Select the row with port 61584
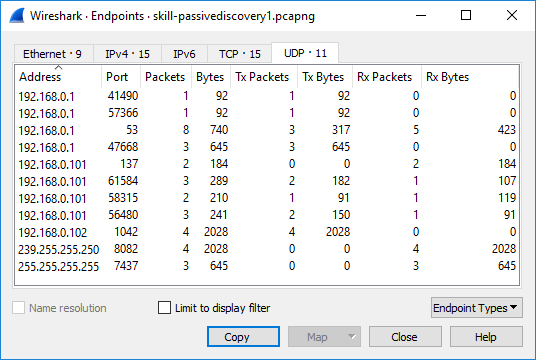This screenshot has width=536, height=360. pyautogui.click(x=267, y=181)
